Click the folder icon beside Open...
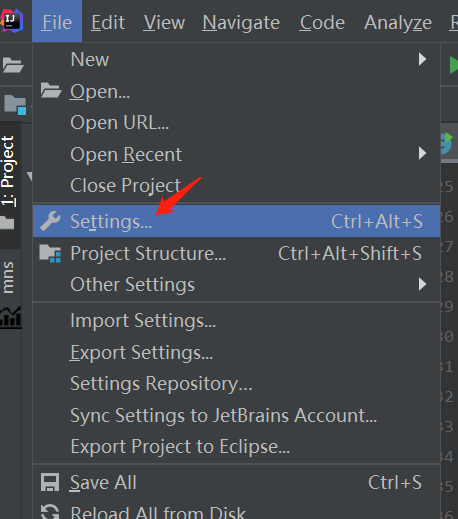The image size is (458, 519). pos(51,90)
